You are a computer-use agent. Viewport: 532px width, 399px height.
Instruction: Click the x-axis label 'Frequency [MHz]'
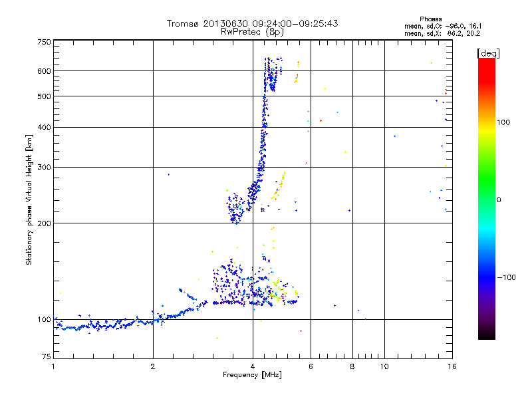coord(252,375)
